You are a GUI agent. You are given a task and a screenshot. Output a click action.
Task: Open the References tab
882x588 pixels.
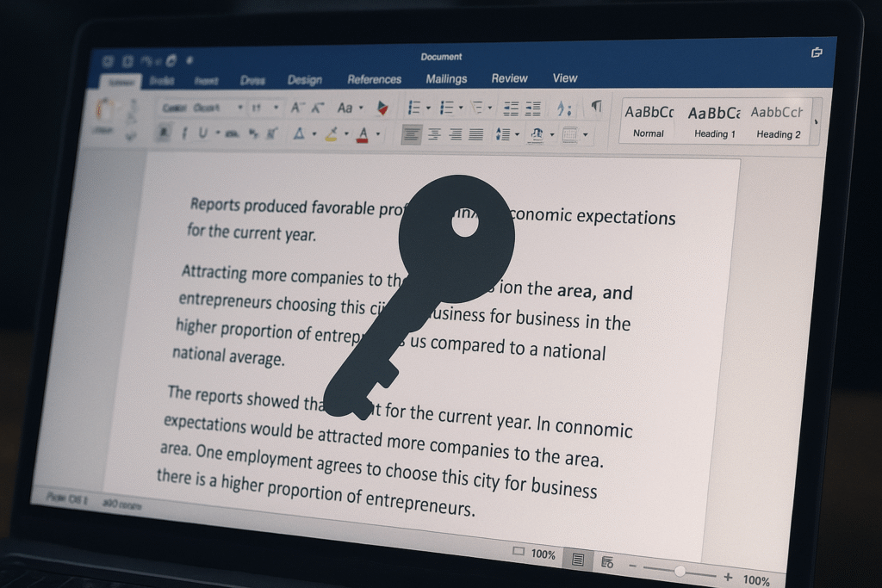click(374, 79)
